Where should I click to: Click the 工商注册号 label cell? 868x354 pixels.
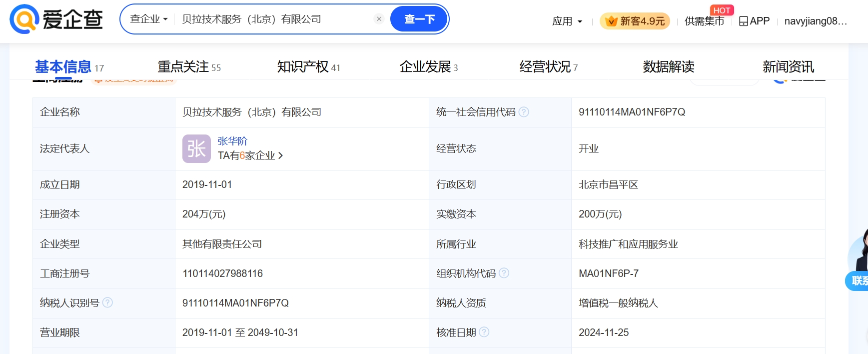click(104, 273)
